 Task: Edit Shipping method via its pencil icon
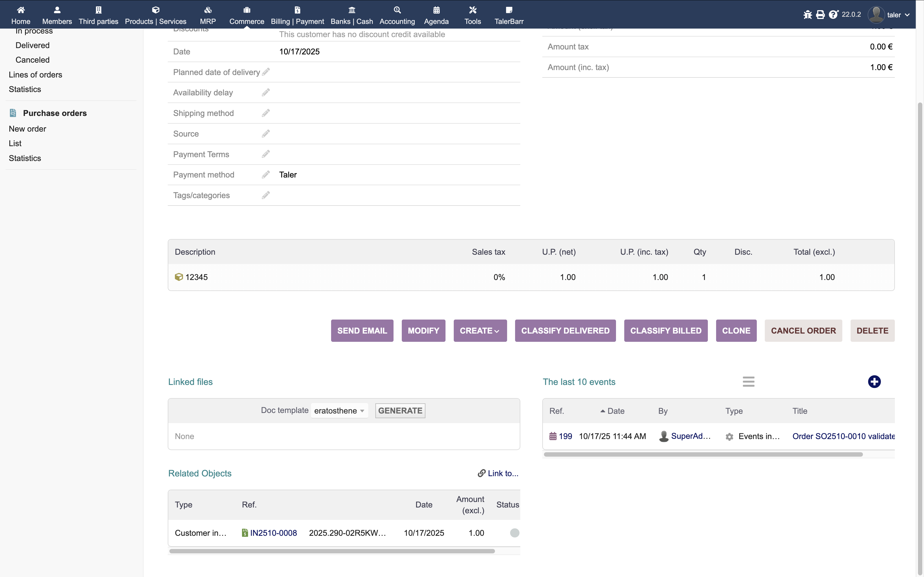point(266,113)
